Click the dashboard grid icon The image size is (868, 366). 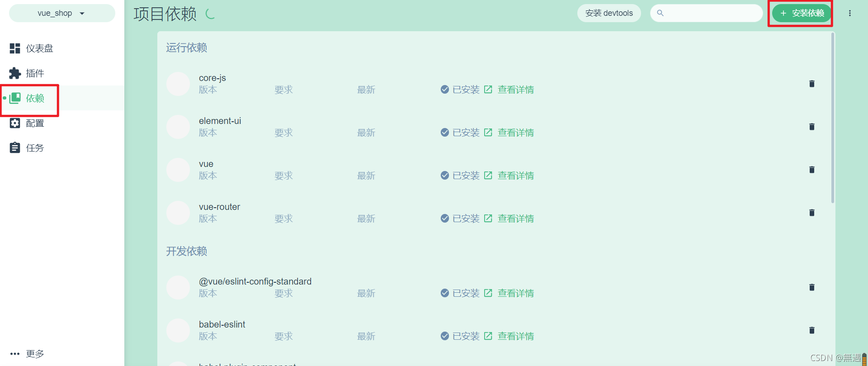click(15, 48)
